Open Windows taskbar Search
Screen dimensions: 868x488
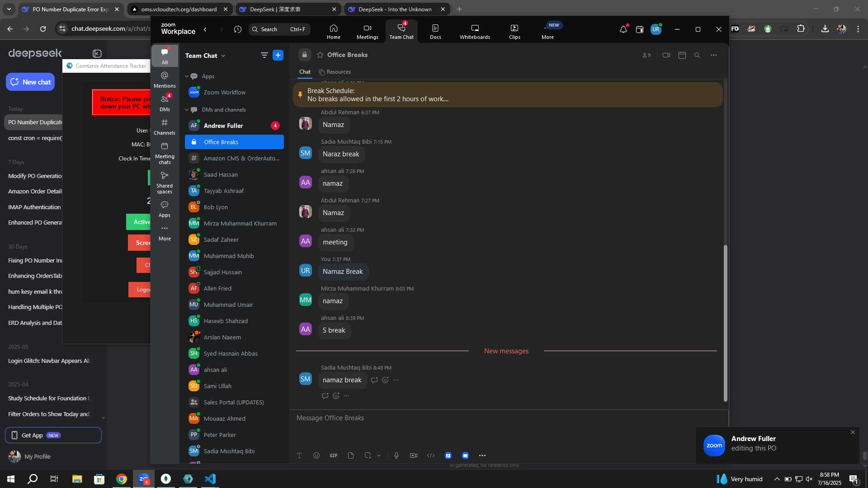pos(33,479)
